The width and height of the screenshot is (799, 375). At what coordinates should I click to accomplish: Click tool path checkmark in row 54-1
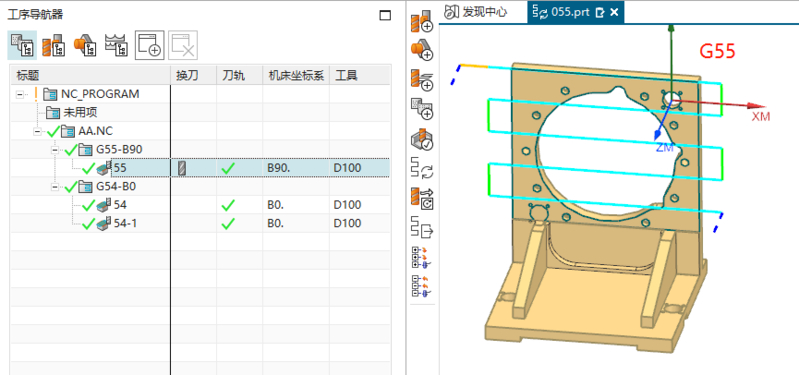(x=228, y=223)
